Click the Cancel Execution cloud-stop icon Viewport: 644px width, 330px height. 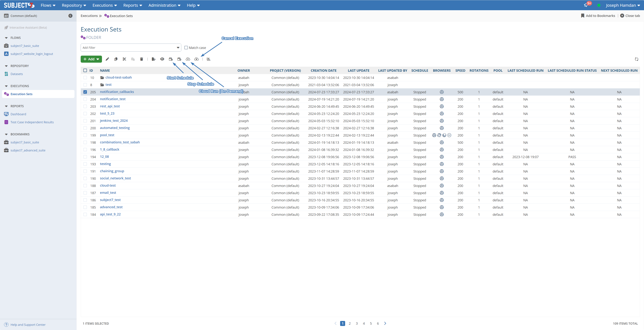pos(197,59)
